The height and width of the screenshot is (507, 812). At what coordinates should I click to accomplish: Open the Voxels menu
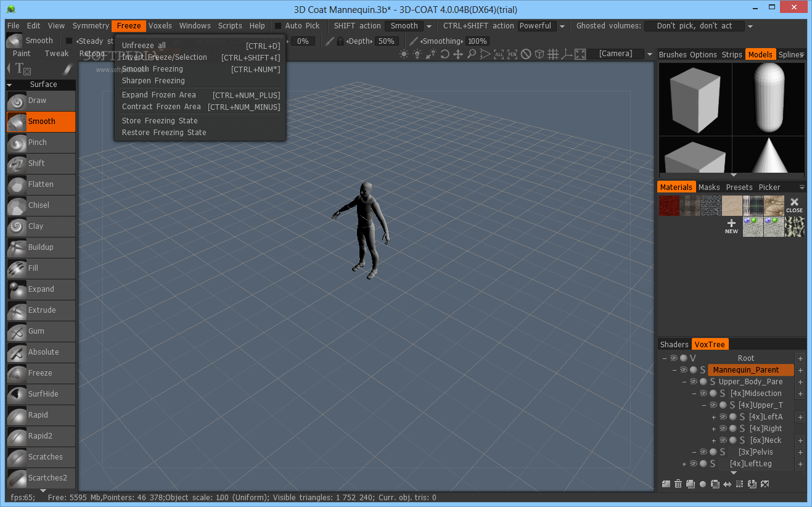point(160,26)
